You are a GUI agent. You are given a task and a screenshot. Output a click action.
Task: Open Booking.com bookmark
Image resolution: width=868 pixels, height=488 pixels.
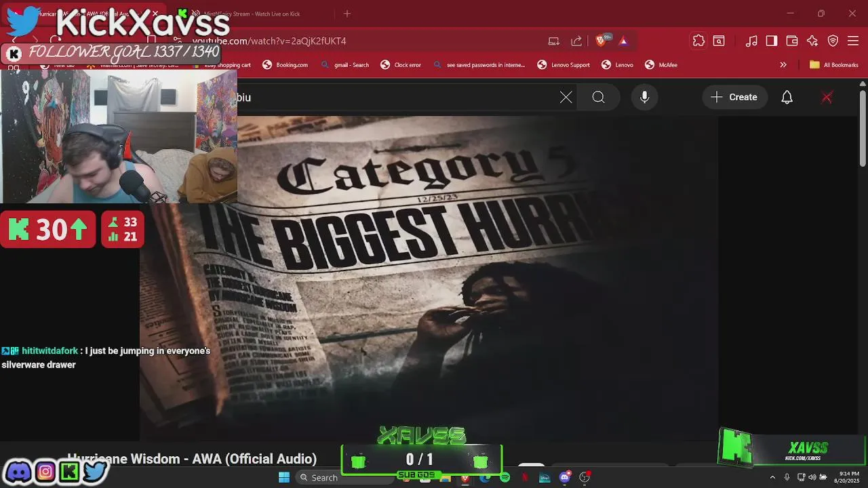(285, 65)
